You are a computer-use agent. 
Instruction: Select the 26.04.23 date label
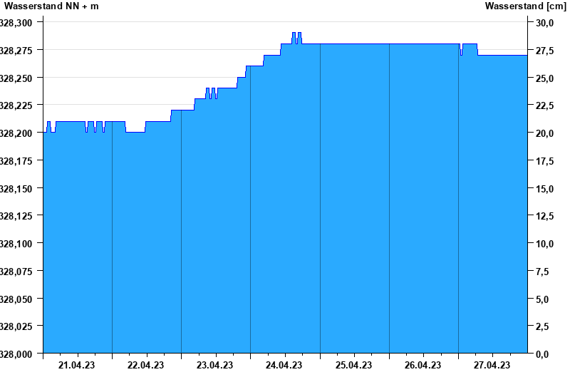tap(423, 365)
